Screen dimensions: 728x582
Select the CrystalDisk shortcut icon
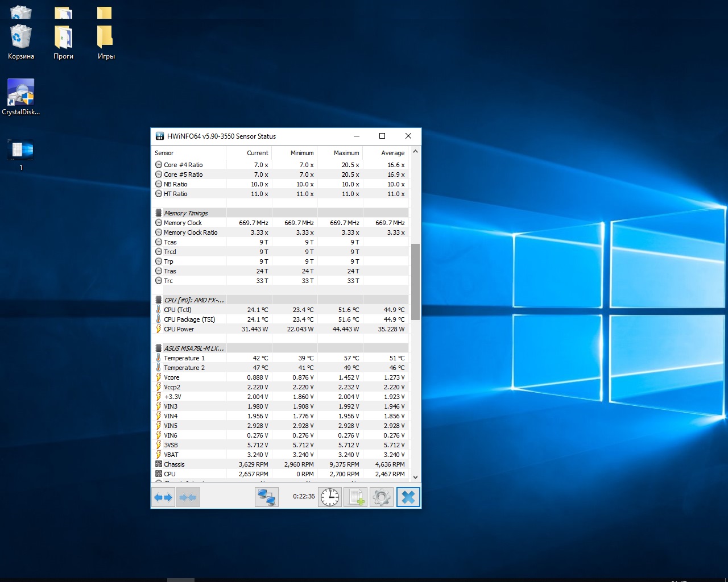(x=21, y=97)
